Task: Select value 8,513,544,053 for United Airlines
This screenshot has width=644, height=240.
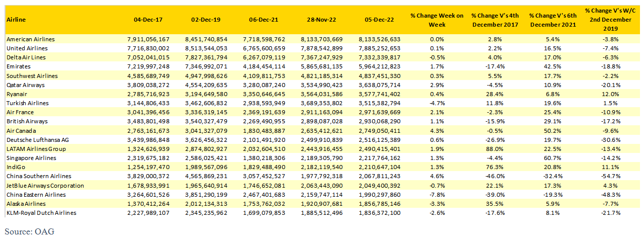Action: pyautogui.click(x=206, y=48)
